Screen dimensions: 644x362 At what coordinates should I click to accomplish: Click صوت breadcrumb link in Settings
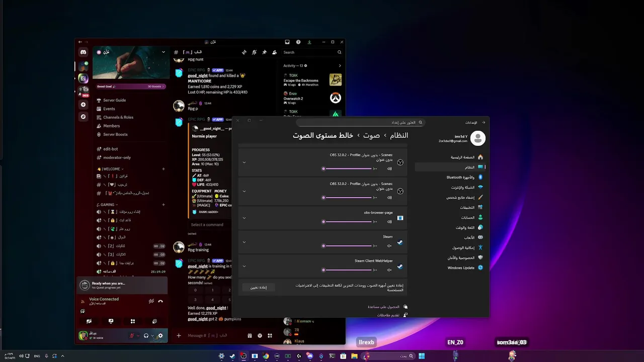click(x=371, y=135)
